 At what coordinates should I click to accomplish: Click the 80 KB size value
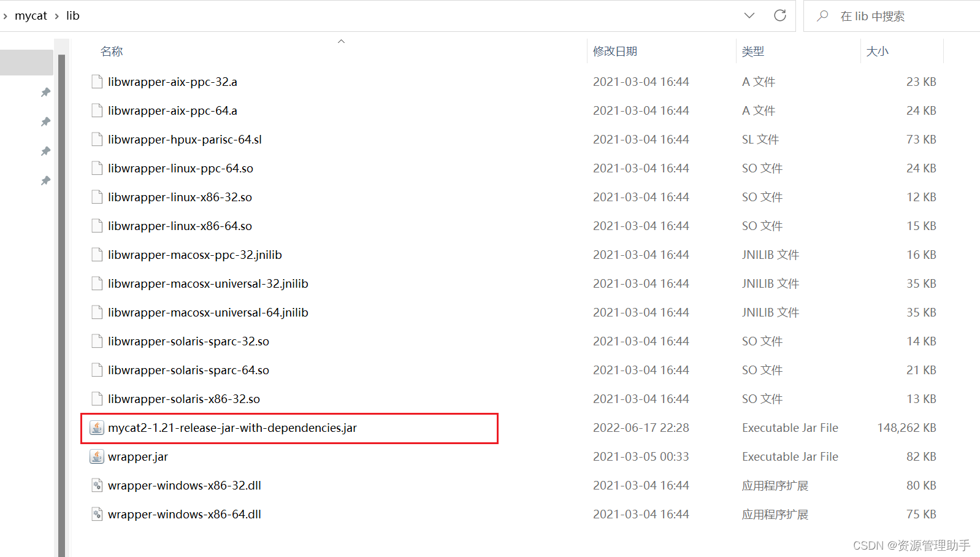coord(921,485)
